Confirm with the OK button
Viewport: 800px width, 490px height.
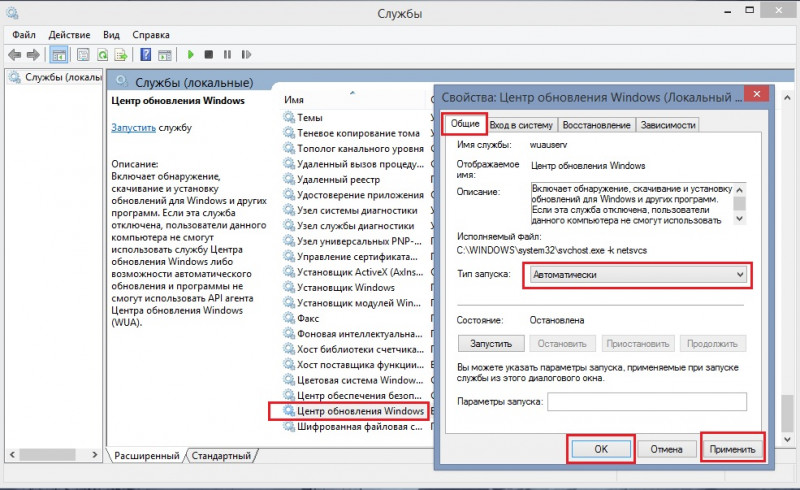(x=601, y=449)
